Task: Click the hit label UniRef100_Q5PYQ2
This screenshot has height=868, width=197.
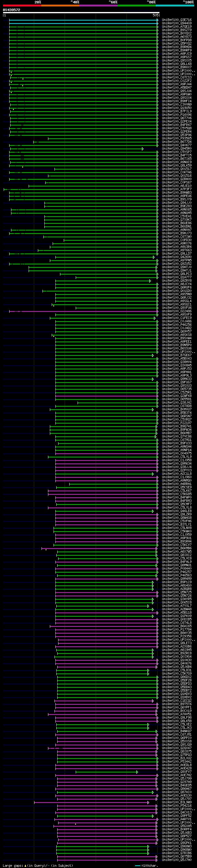Action: click(177, 43)
